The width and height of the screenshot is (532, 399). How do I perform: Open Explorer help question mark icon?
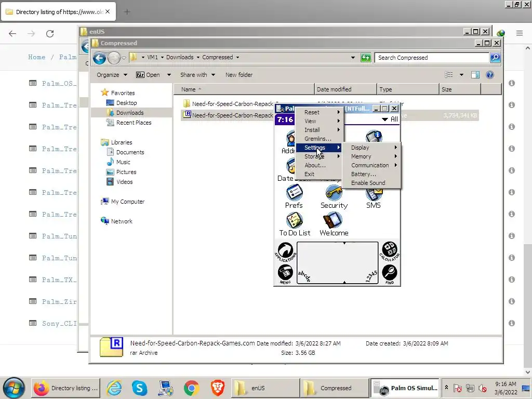click(489, 75)
